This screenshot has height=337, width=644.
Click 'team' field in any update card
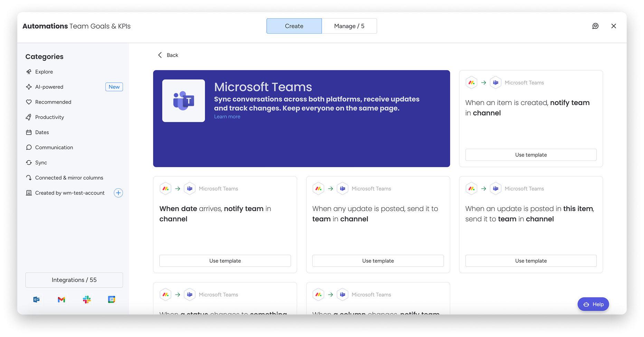[x=321, y=219]
